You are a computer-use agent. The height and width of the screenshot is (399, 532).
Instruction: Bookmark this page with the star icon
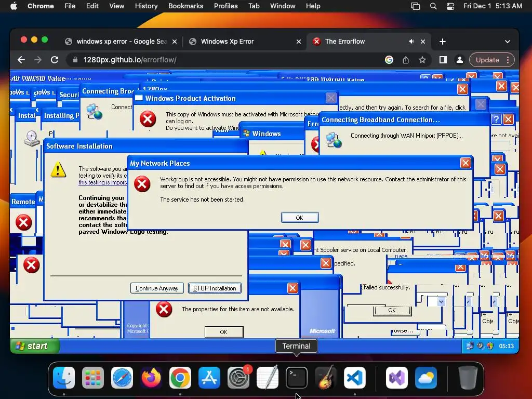tap(422, 60)
